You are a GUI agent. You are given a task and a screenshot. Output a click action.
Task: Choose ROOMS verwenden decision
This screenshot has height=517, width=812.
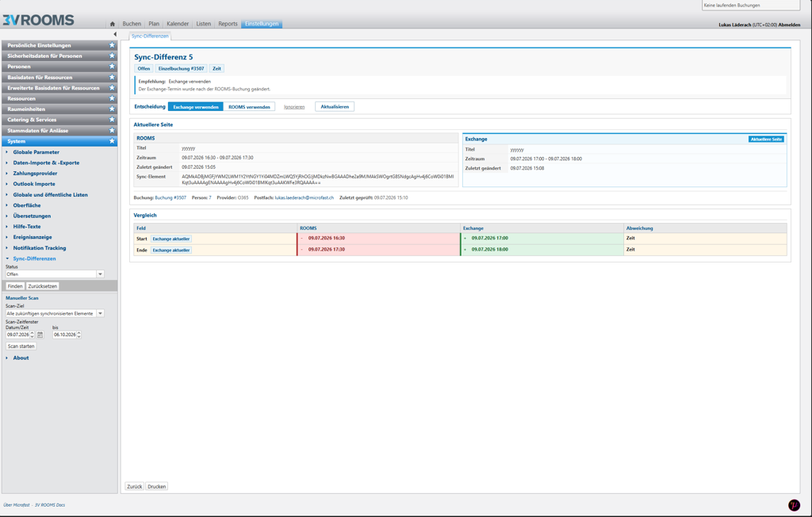click(x=249, y=107)
